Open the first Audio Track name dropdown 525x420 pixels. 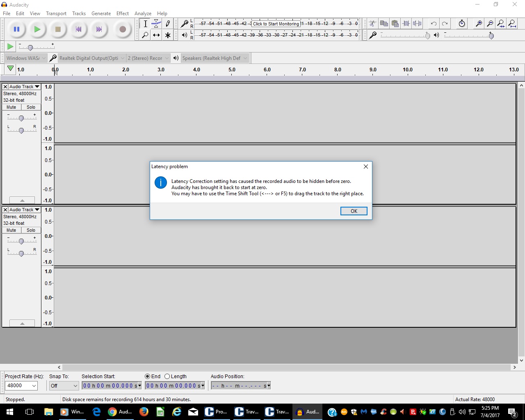click(25, 87)
